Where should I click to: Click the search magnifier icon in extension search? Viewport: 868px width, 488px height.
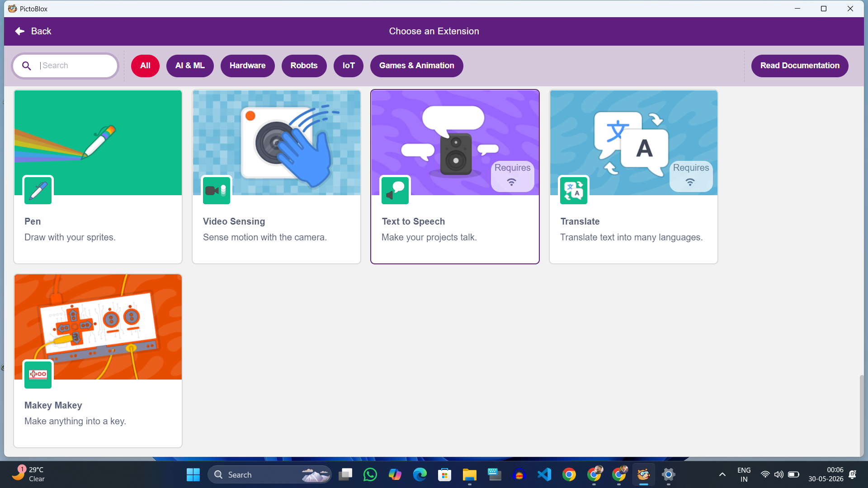27,66
